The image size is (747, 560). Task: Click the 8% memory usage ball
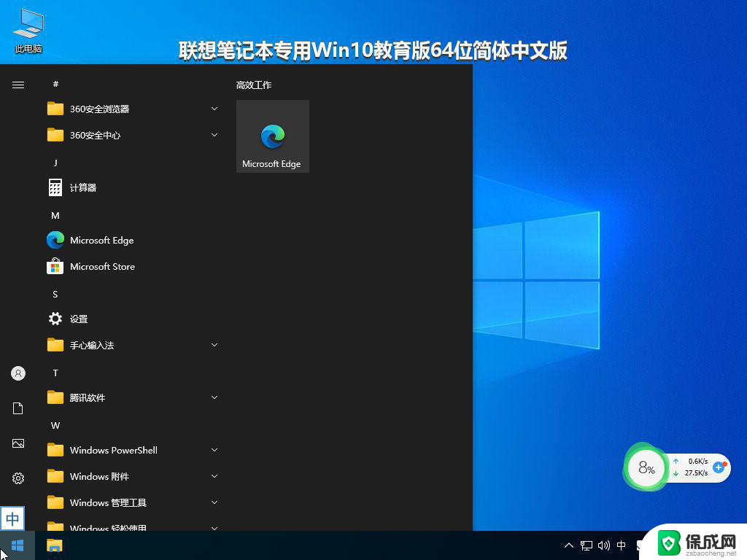coord(646,468)
